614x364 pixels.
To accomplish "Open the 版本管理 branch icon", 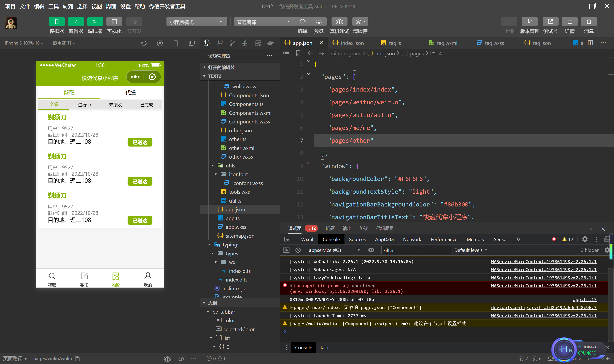I will 529,22.
